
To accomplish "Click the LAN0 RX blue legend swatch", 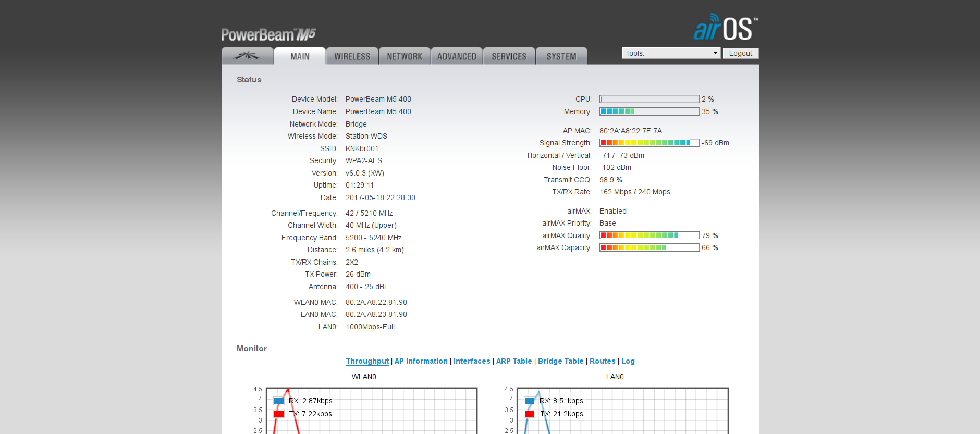I will (x=530, y=401).
